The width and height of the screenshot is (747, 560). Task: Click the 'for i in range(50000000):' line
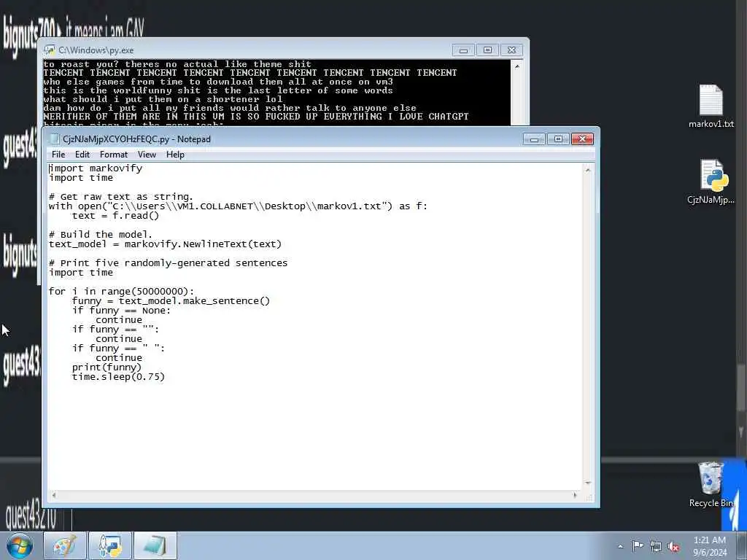[x=122, y=292]
